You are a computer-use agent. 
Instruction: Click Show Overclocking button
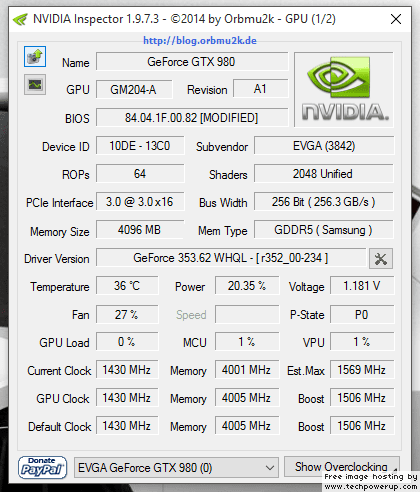(x=342, y=467)
